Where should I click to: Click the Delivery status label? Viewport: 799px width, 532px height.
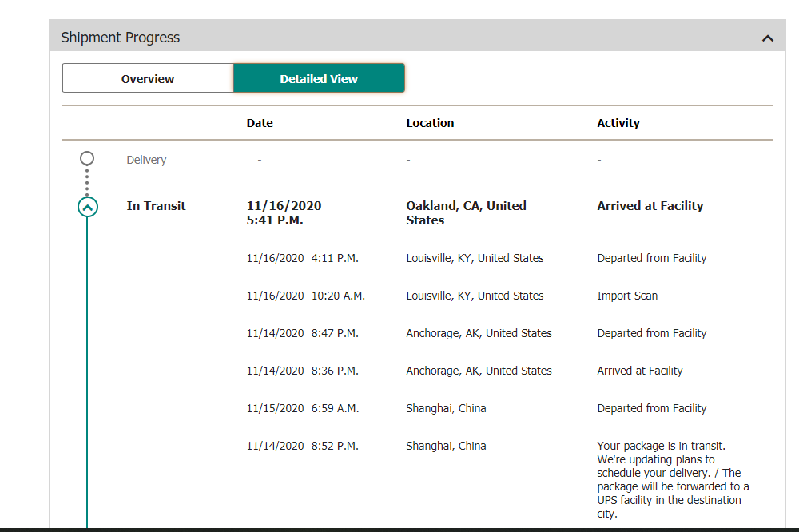tap(146, 160)
